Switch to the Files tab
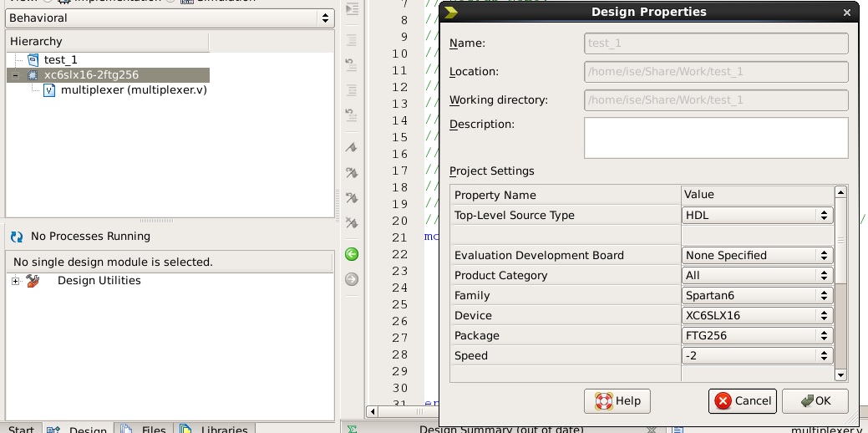The height and width of the screenshot is (433, 868). (x=145, y=429)
